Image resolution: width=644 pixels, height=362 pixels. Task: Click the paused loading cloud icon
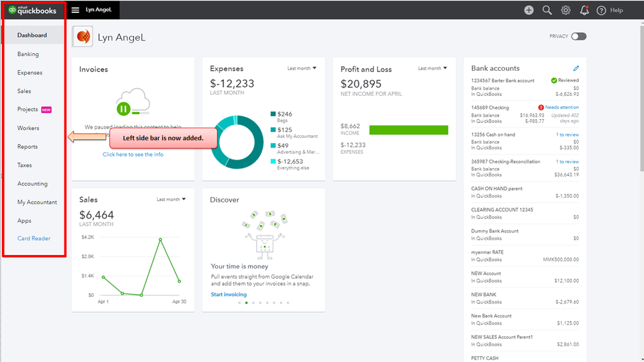pyautogui.click(x=133, y=102)
